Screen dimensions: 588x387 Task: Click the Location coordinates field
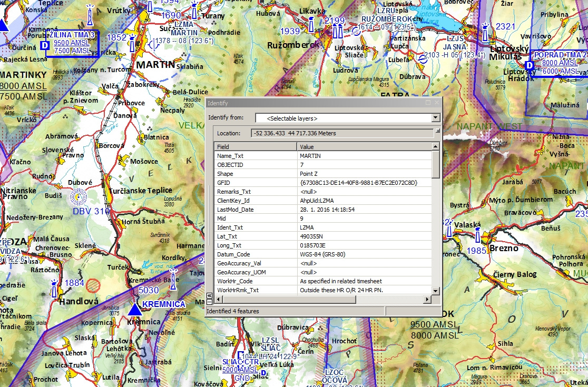point(342,133)
